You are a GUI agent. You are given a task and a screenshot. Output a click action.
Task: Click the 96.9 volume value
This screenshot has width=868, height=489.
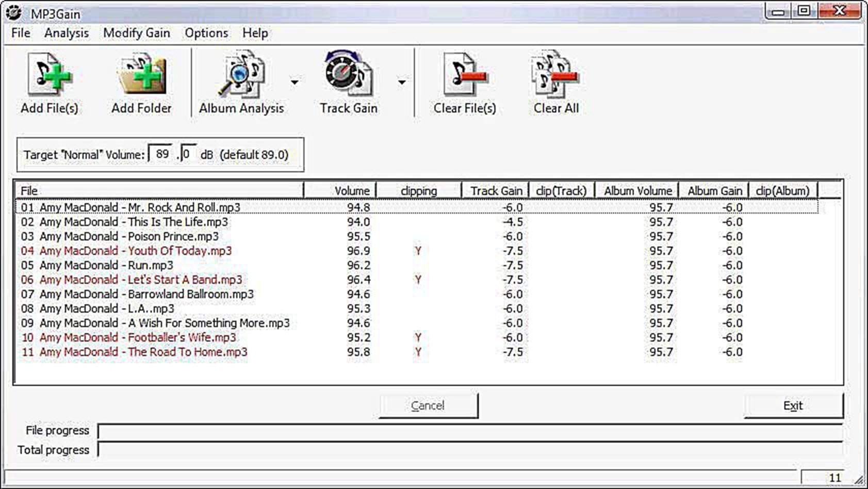coord(358,251)
